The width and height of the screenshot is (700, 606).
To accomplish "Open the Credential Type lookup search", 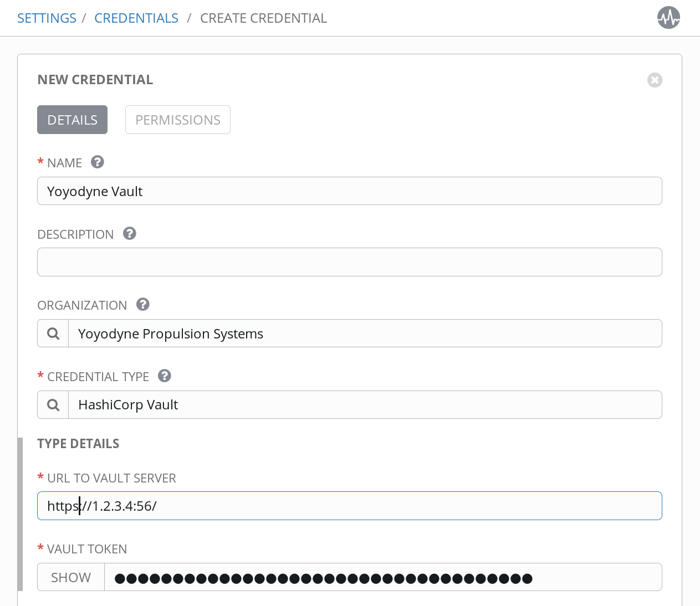I will (53, 405).
